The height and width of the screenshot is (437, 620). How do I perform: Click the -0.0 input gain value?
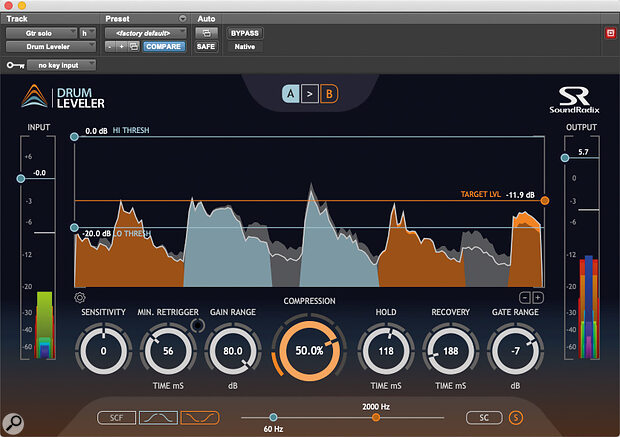39,173
